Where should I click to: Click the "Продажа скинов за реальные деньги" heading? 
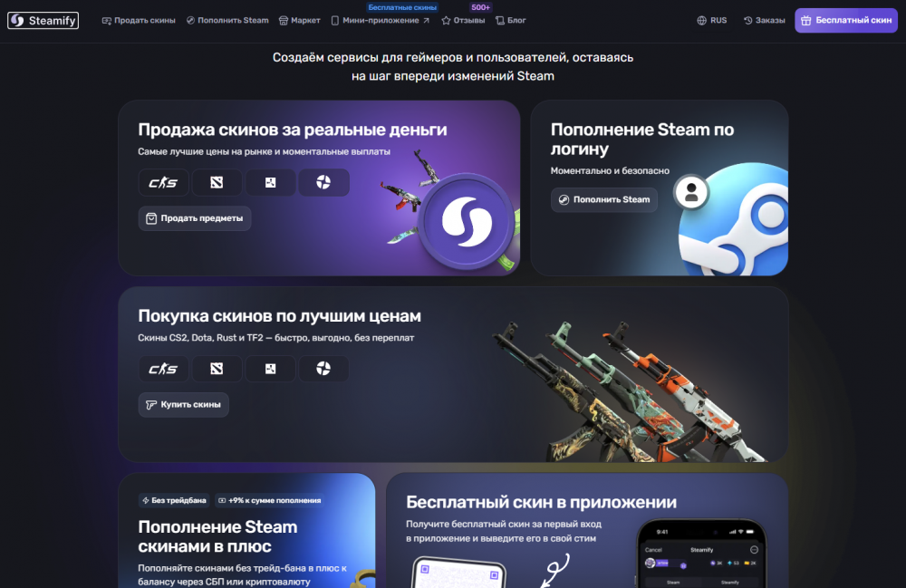tap(293, 130)
